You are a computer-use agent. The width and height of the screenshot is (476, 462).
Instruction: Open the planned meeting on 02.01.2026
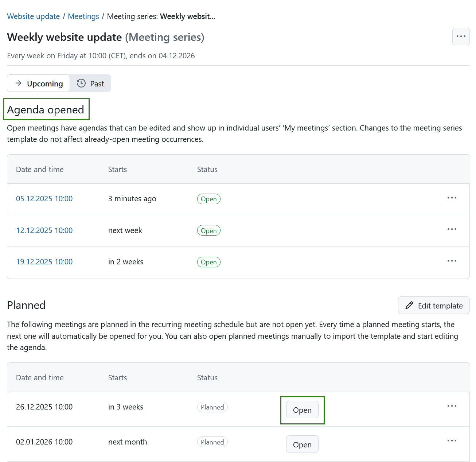pyautogui.click(x=302, y=444)
